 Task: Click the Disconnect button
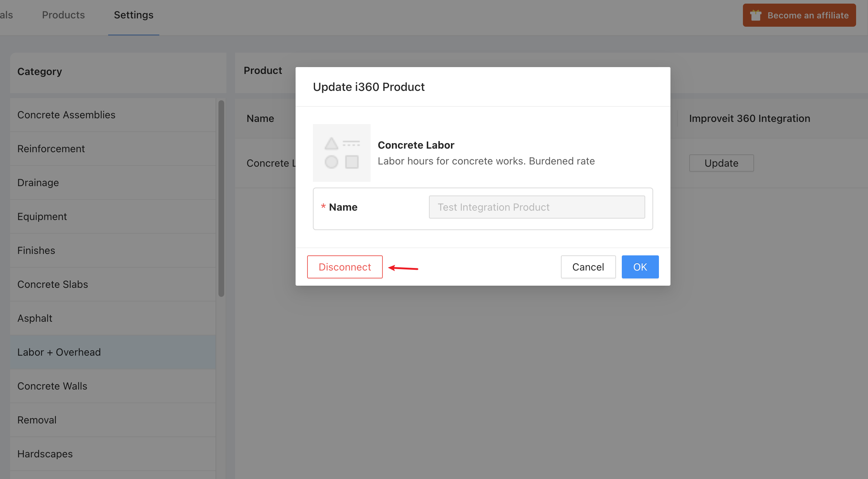[x=345, y=267]
